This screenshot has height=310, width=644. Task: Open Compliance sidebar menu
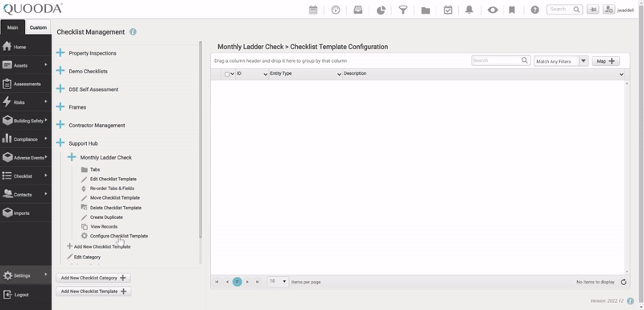[x=26, y=138]
